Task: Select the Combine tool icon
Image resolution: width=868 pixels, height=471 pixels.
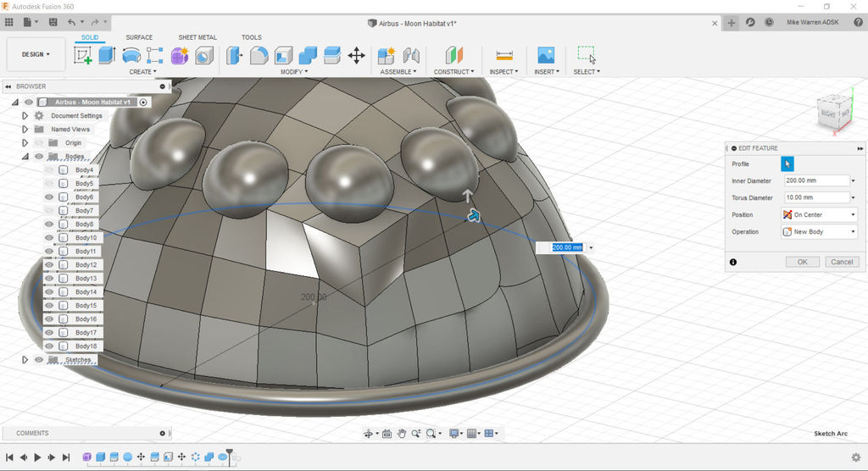Action: coord(308,55)
